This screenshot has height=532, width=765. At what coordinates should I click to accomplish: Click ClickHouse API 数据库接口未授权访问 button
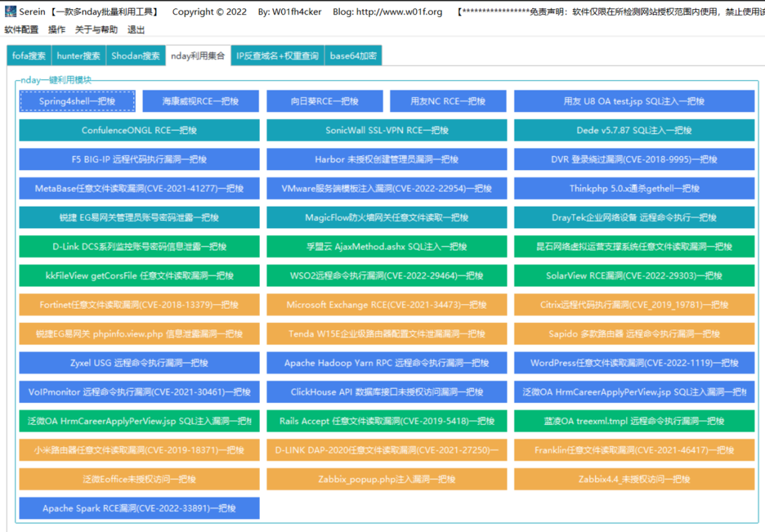coord(387,392)
